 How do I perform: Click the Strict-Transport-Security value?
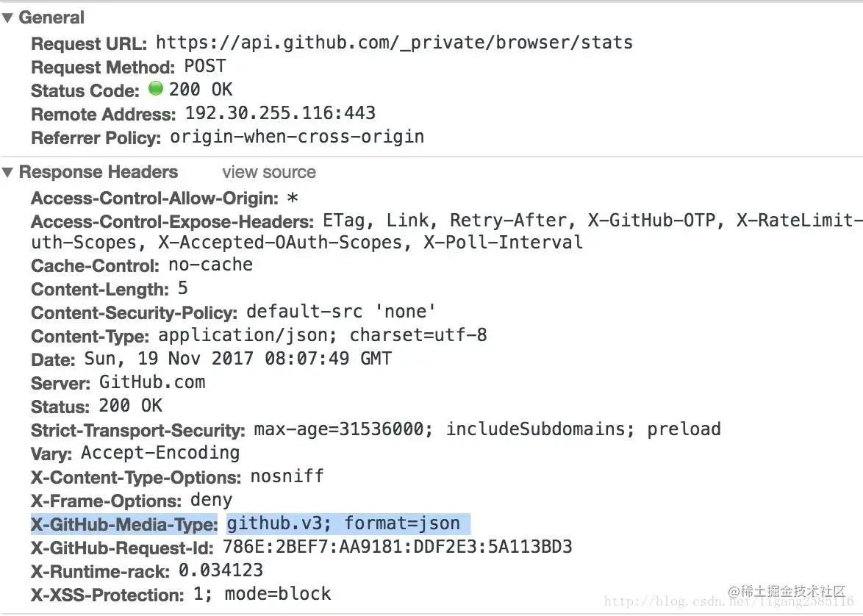pos(487,429)
